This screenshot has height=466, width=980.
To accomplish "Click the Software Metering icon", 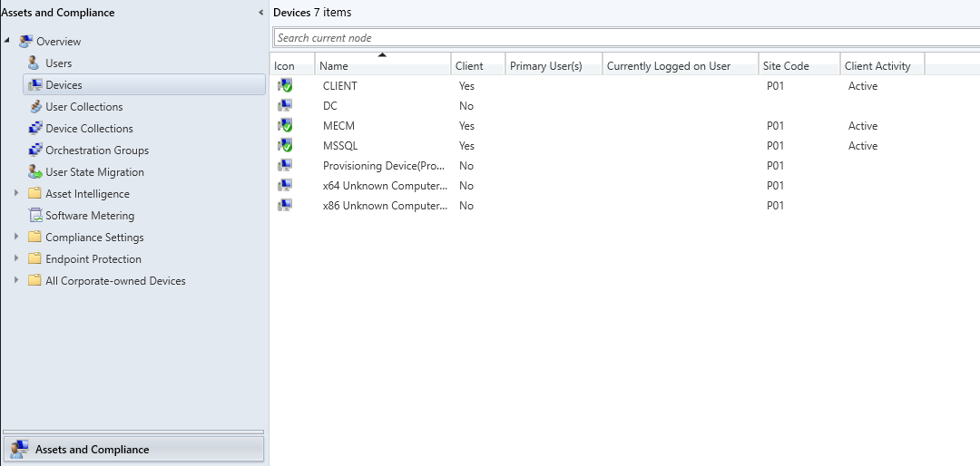I will (34, 216).
